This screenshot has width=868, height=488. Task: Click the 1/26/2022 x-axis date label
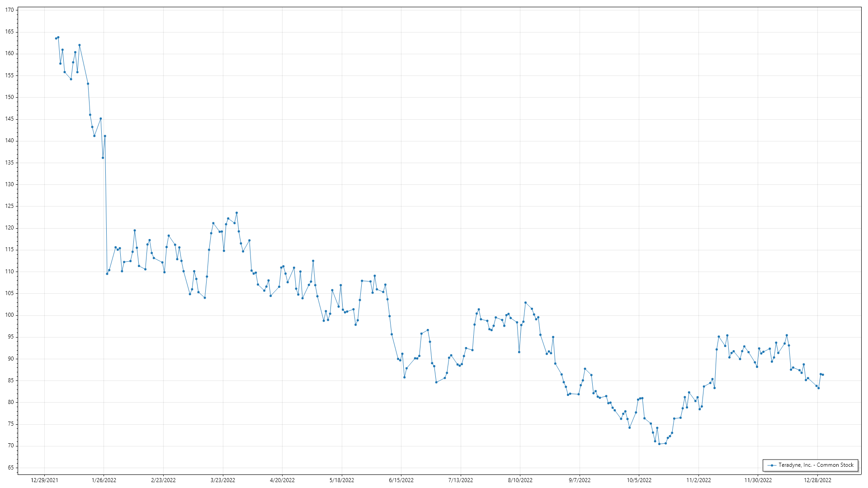point(104,480)
